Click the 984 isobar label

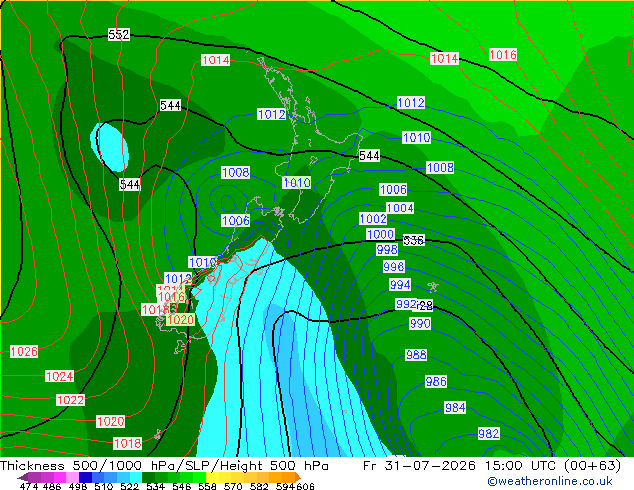455,408
